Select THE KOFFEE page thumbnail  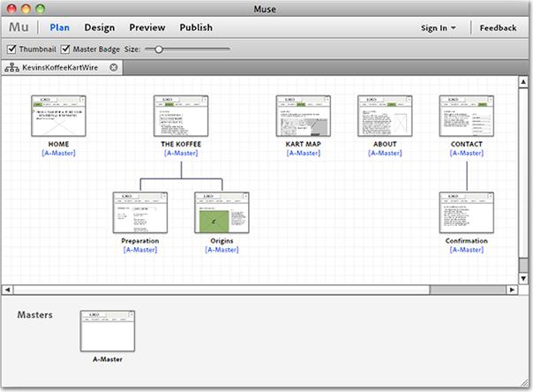pos(181,116)
